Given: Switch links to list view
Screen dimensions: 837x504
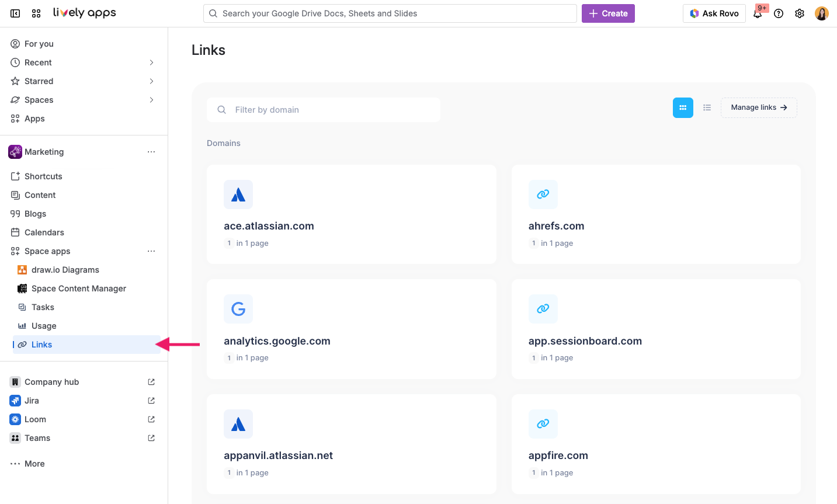Looking at the screenshot, I should coord(707,107).
